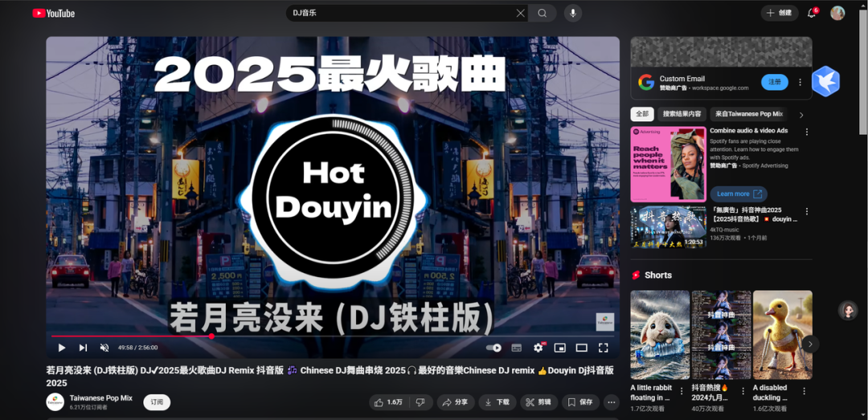The height and width of the screenshot is (420, 868).
Task: Like the video (1.6万)
Action: (x=388, y=402)
